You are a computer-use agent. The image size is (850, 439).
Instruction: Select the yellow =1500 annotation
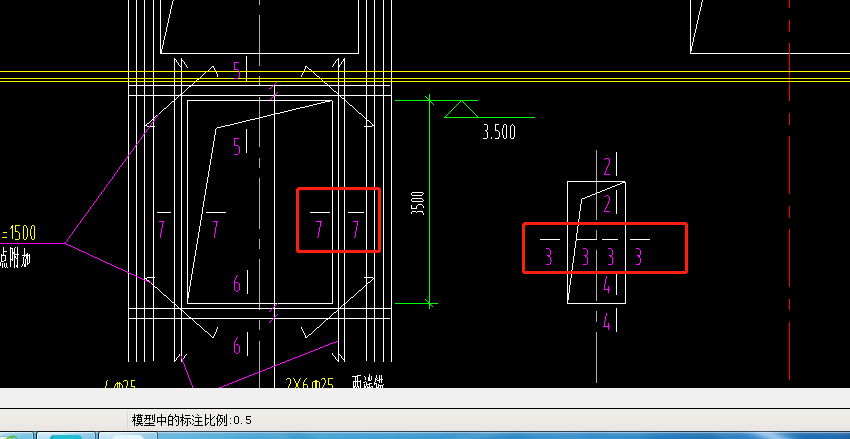[18, 233]
